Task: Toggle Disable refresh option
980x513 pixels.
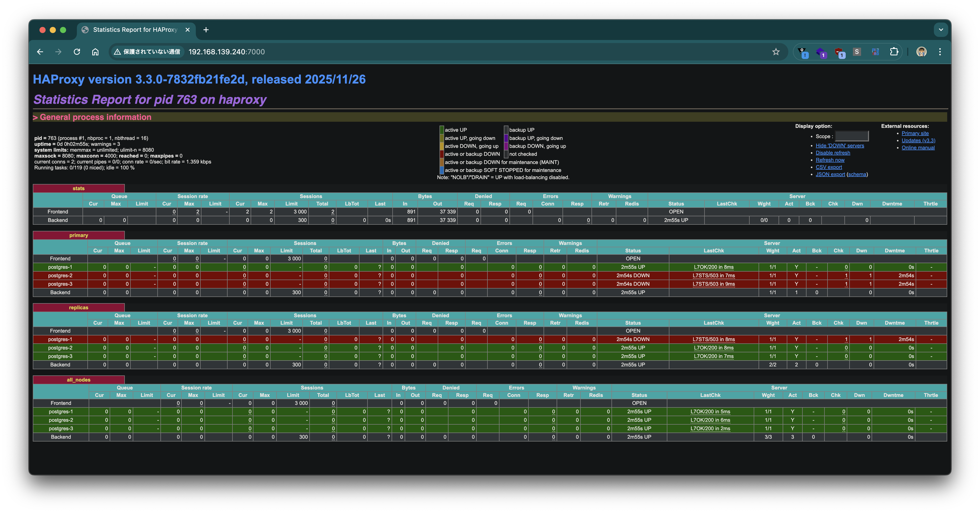Action: (x=833, y=153)
